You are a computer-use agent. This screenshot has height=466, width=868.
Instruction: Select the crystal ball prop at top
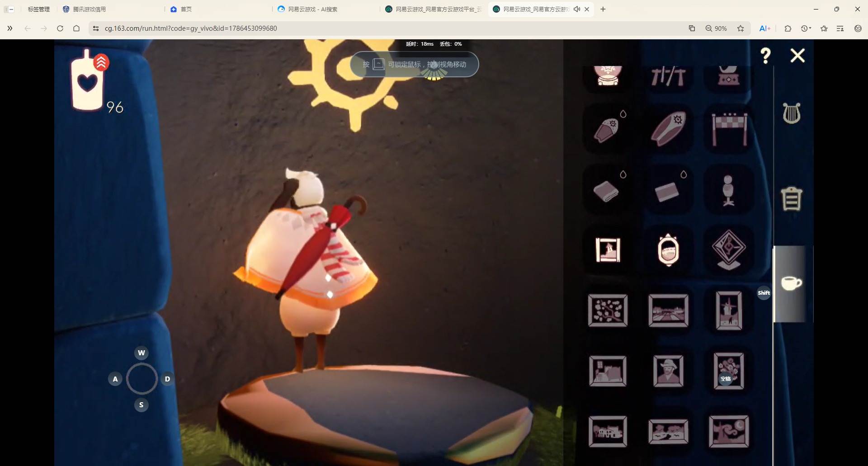click(608, 75)
